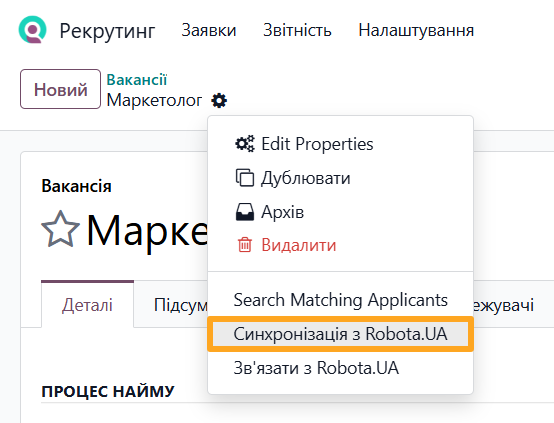This screenshot has width=554, height=423.
Task: Click the Вакансія field label
Action: click(76, 186)
